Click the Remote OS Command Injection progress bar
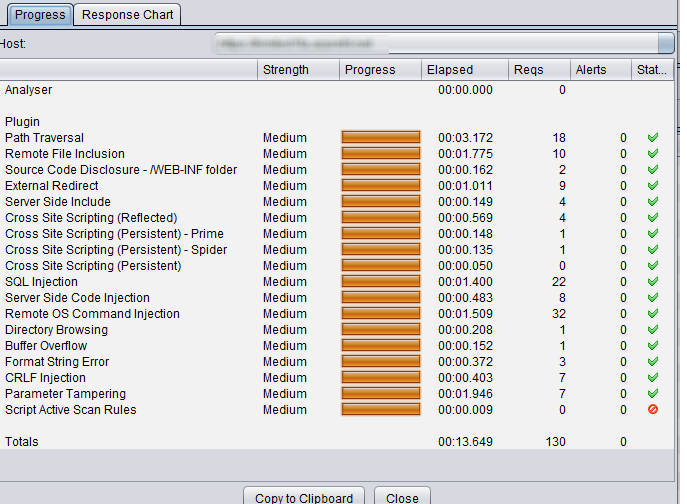 point(381,314)
